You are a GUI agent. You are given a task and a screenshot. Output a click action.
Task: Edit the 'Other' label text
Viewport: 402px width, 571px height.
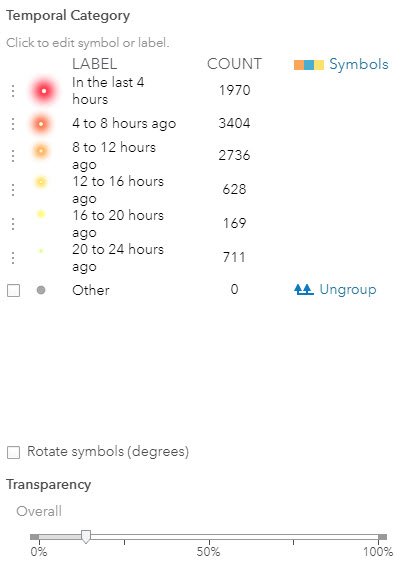click(x=91, y=290)
